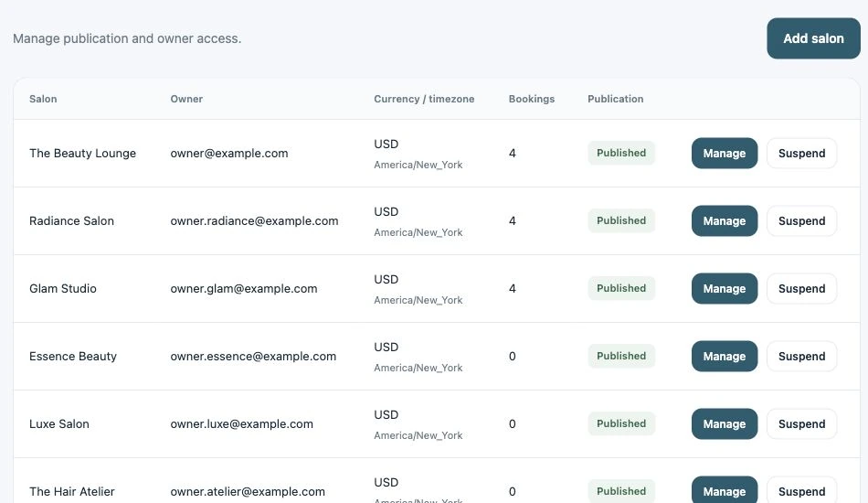Click America/New_York timezone for Essence Beauty
Screen dimensions: 868x503
(418, 368)
